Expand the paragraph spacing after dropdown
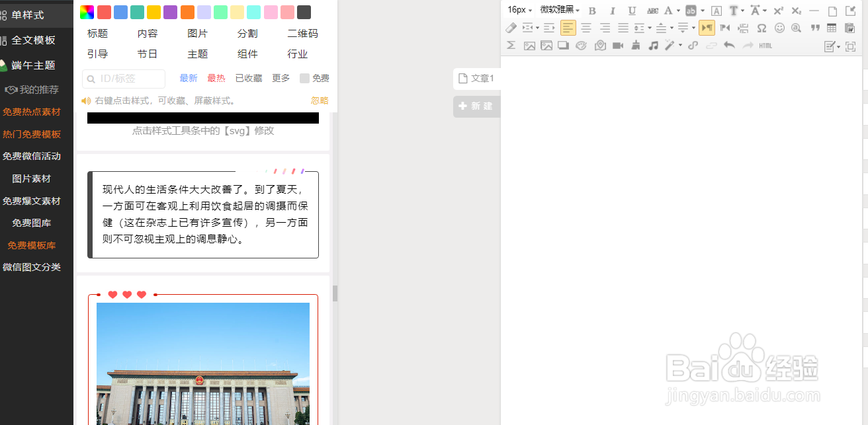This screenshot has height=425, width=868. pos(693,28)
